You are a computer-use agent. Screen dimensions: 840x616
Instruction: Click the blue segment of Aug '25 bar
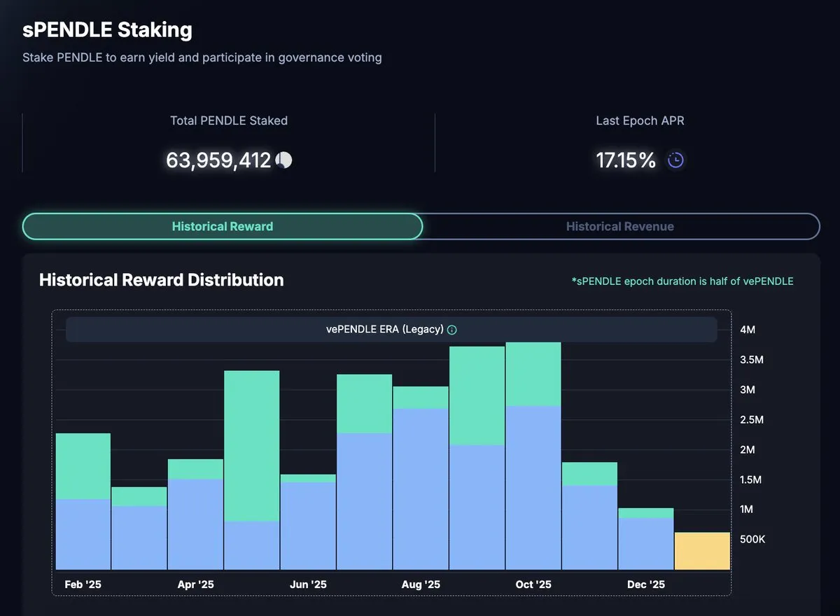click(x=421, y=489)
